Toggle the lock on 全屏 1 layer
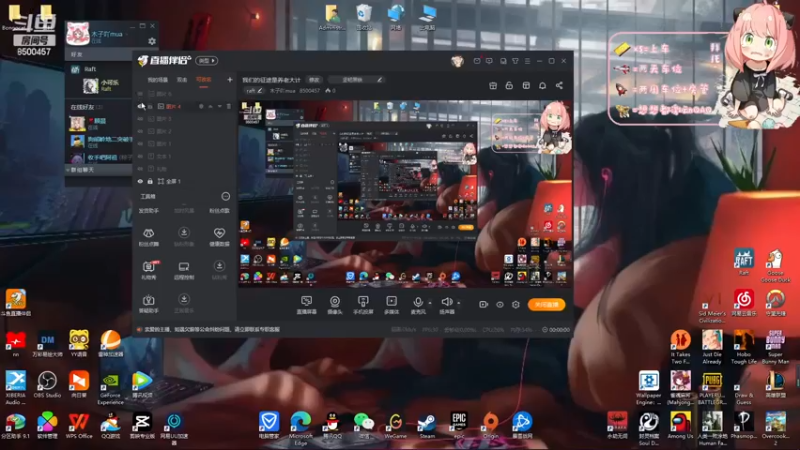The width and height of the screenshot is (800, 450). click(150, 181)
